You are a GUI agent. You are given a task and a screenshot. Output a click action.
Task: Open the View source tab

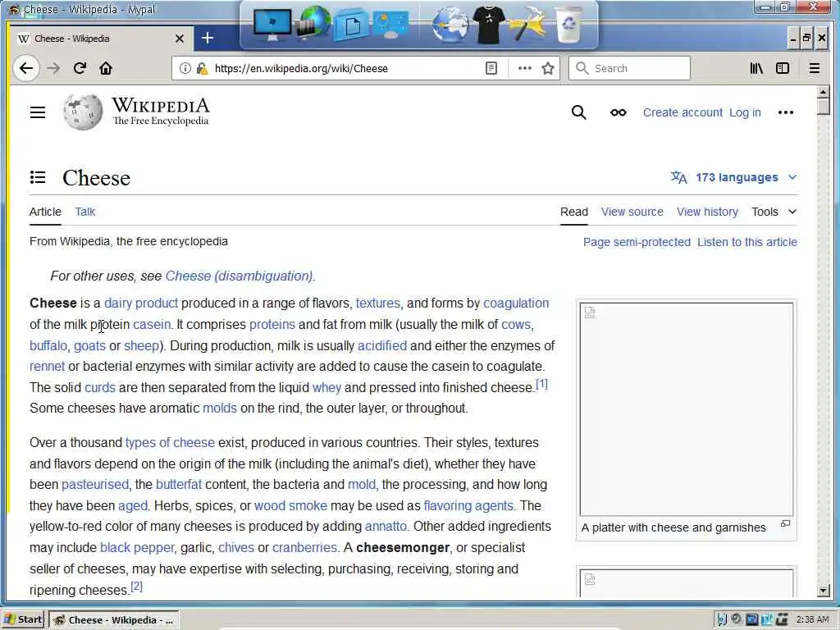coord(632,212)
